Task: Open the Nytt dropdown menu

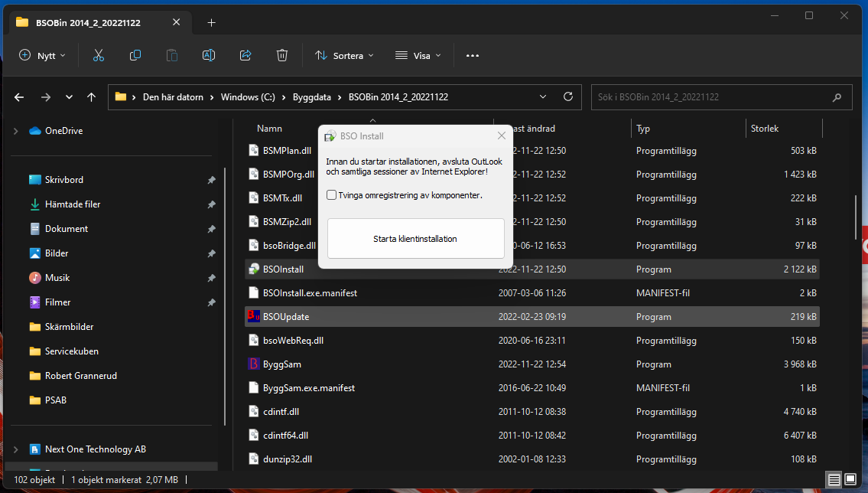Action: [43, 55]
